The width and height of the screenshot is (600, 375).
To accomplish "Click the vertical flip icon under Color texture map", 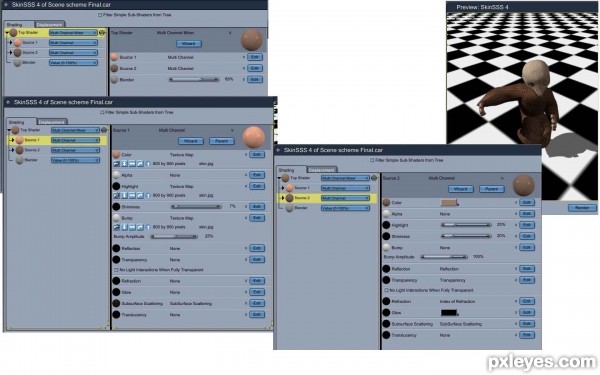I will point(124,163).
